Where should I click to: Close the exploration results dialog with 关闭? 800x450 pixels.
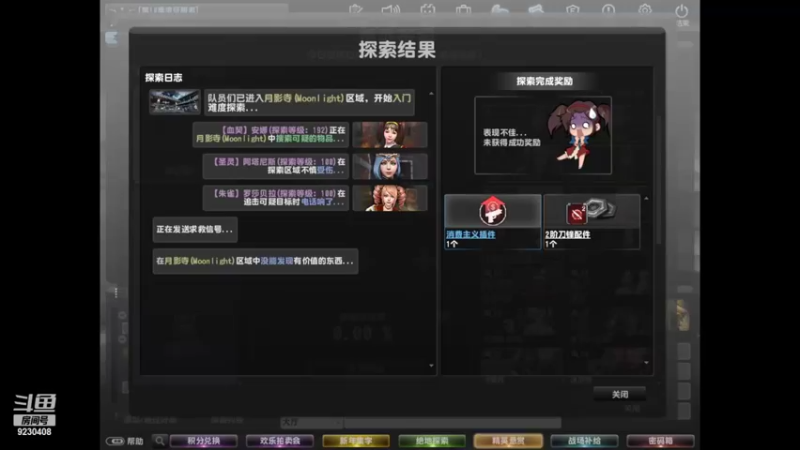[619, 394]
